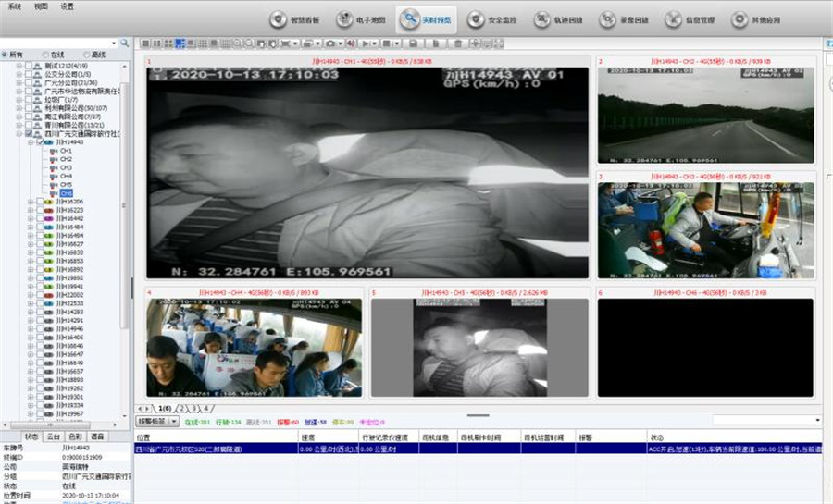Screen dimensions: 833x504
Task: Switch to the 云台 PTZ tab
Action: pyautogui.click(x=54, y=436)
